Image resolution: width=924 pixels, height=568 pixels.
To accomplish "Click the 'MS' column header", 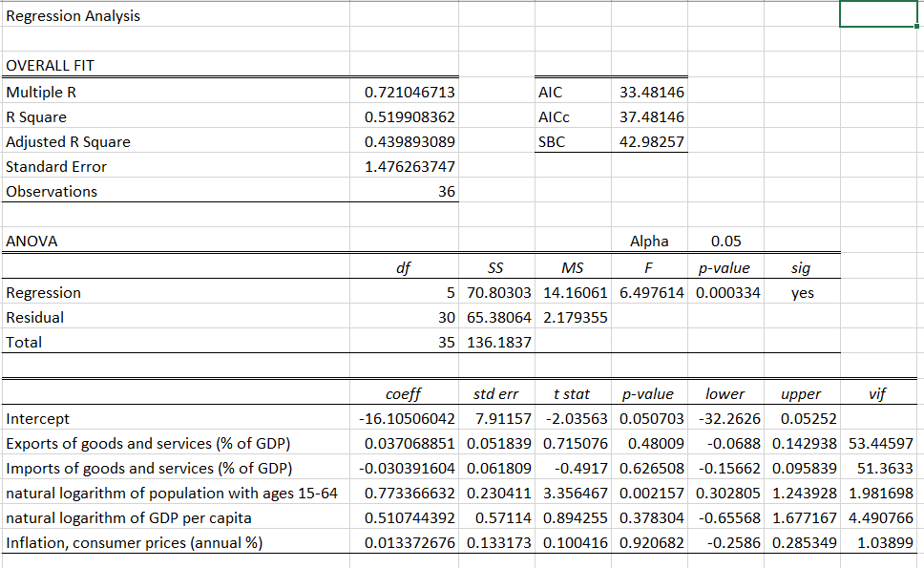I will coord(572,268).
